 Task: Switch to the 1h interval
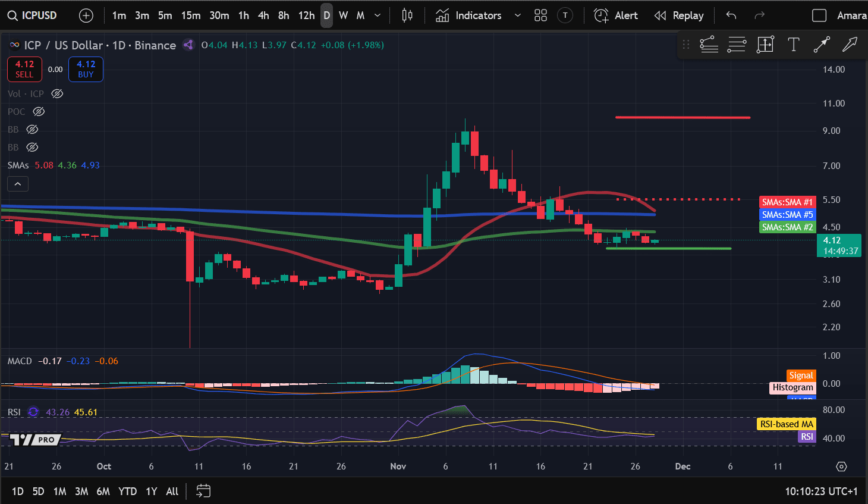coord(244,15)
